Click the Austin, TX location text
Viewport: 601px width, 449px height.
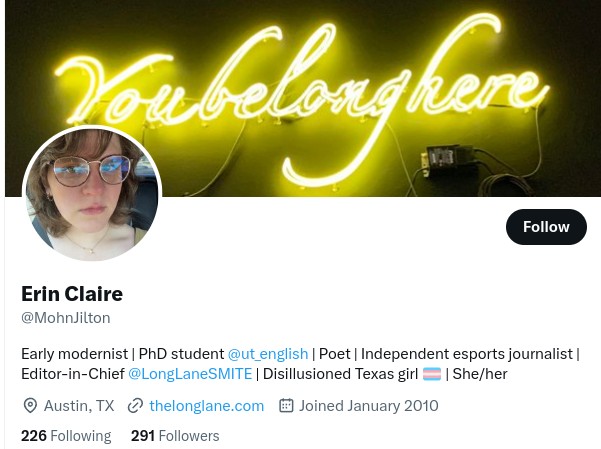(79, 406)
